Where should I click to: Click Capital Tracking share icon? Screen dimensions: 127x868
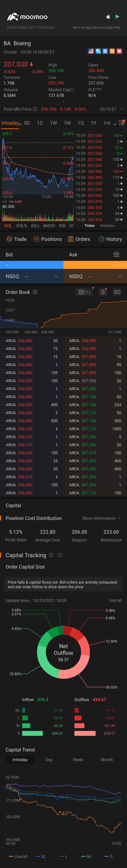click(60, 555)
